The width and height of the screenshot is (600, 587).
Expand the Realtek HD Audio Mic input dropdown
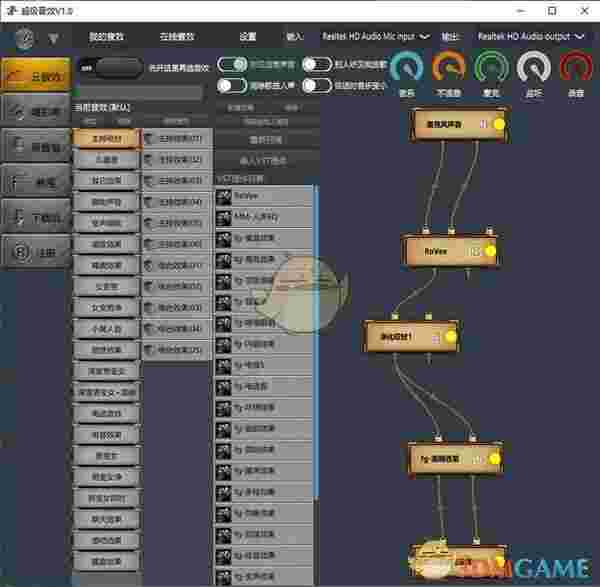coord(376,36)
